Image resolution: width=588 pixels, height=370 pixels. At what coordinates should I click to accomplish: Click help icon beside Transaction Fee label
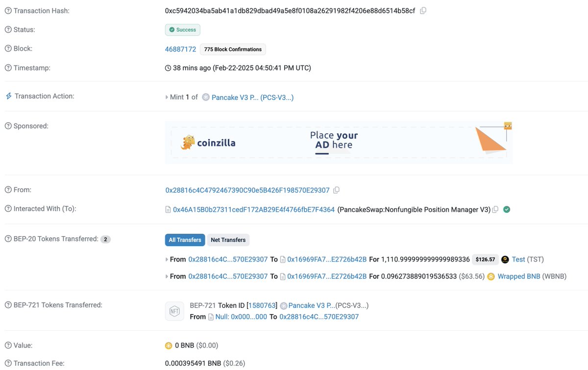pos(8,364)
